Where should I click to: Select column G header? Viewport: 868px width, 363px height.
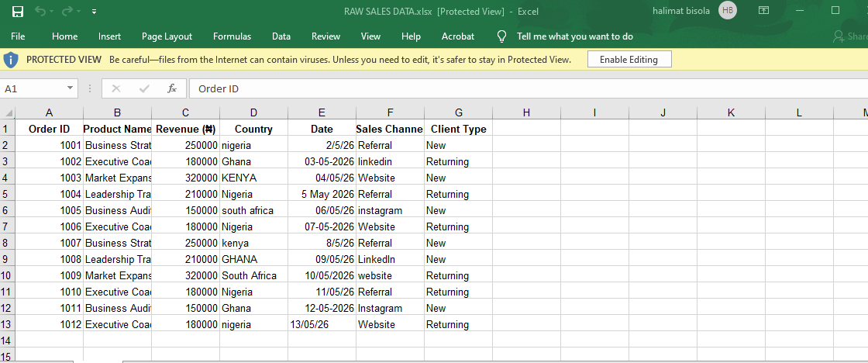coord(458,112)
